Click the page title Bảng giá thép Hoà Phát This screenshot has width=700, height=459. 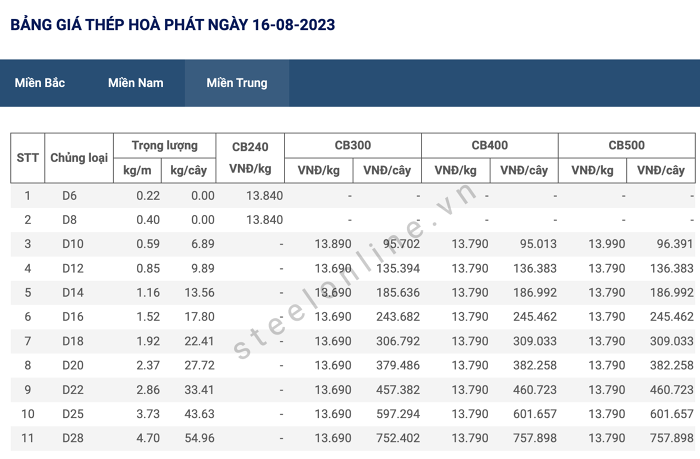(173, 25)
